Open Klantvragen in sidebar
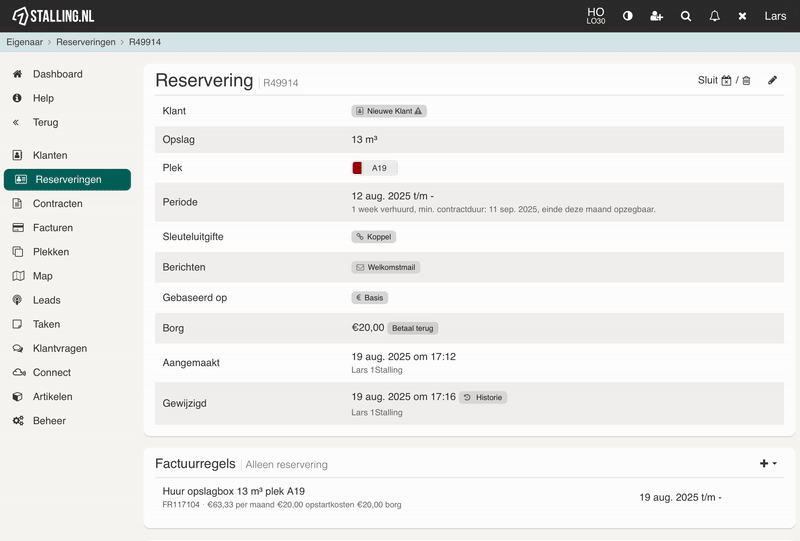800x541 pixels. [x=60, y=349]
